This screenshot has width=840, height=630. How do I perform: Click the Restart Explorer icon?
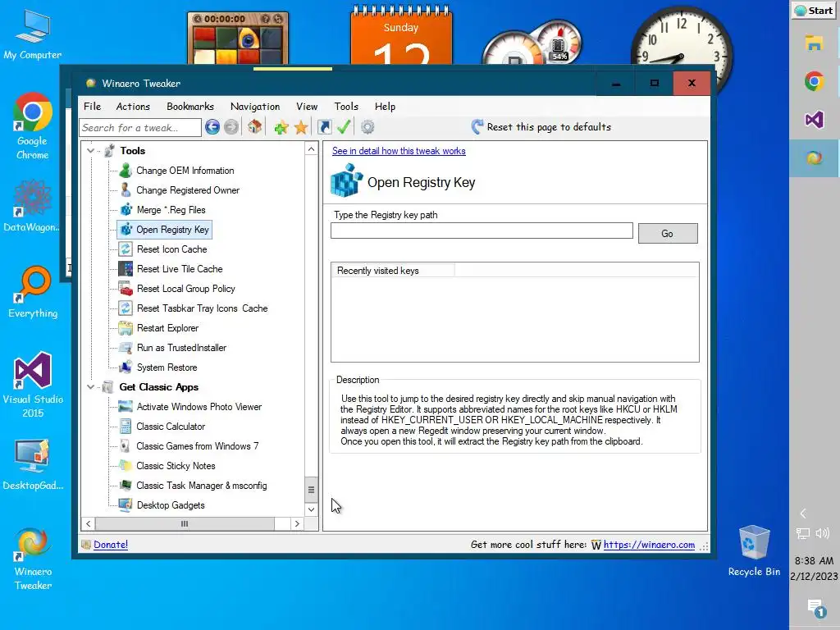[x=126, y=328]
